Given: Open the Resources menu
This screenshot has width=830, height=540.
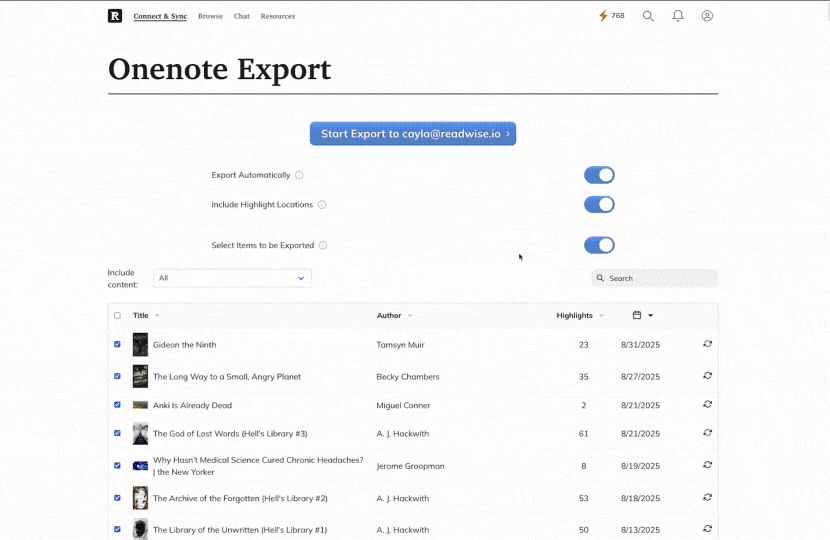Looking at the screenshot, I should click(277, 16).
